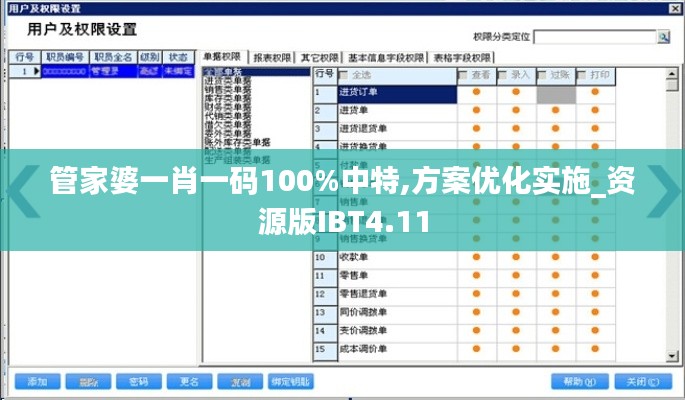Select 进货类单据 in the category list
685x400 pixels.
point(228,80)
